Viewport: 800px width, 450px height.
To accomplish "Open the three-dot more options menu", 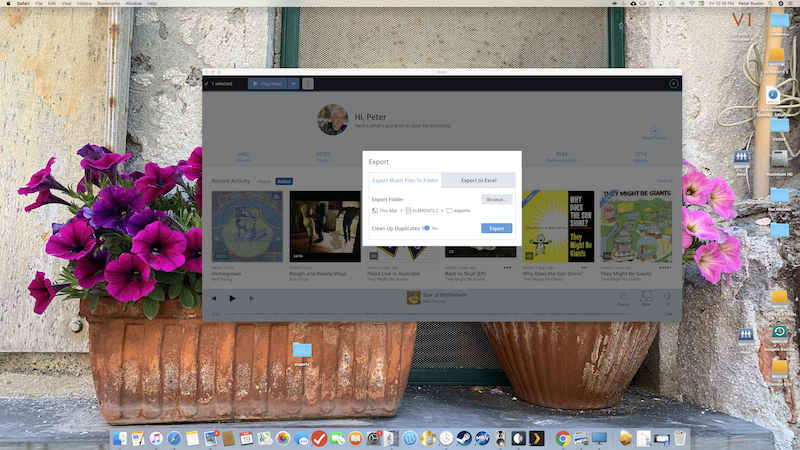I will 308,84.
